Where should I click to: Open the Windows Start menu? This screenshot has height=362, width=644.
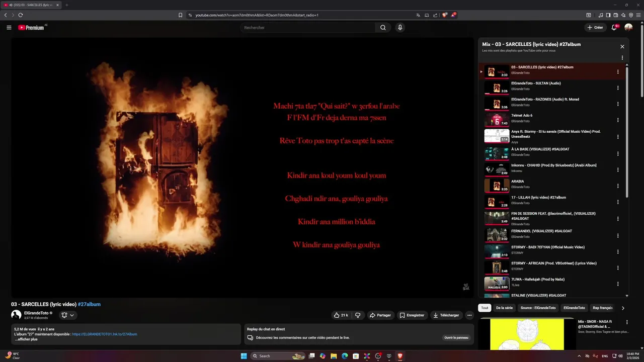pyautogui.click(x=244, y=356)
